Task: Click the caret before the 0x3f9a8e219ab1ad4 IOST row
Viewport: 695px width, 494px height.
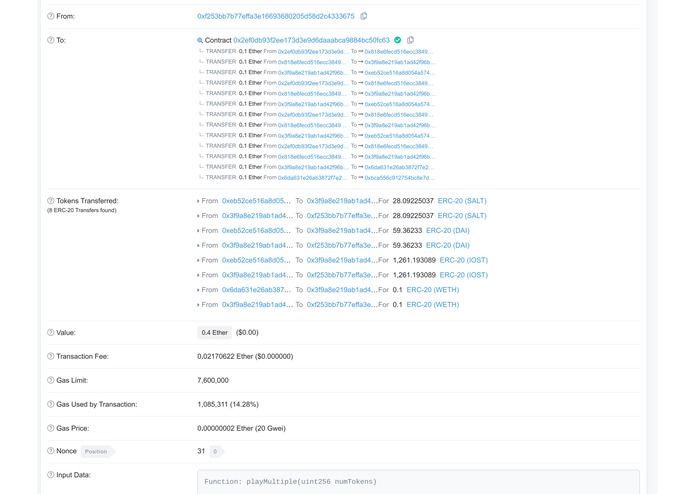Action: pos(198,275)
